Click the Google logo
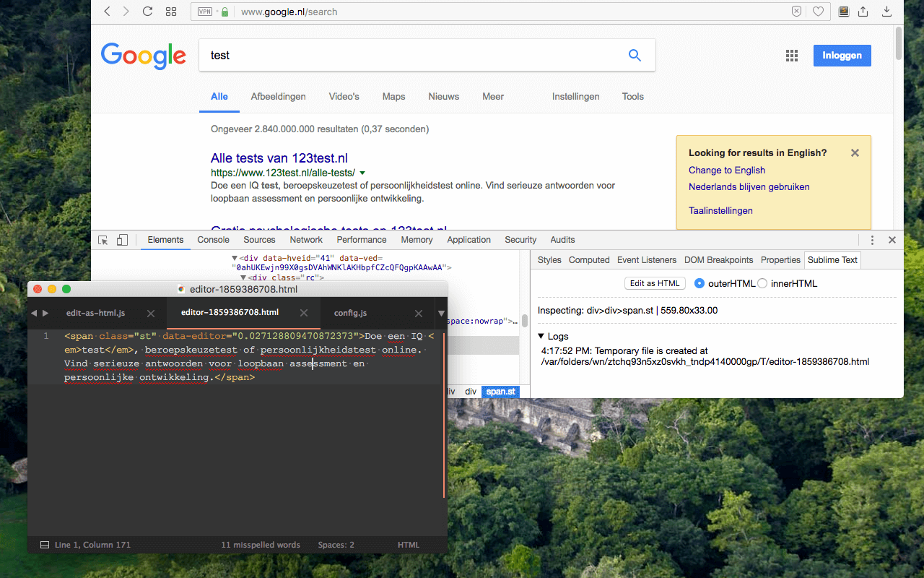Screen dimensions: 924x578 point(143,56)
